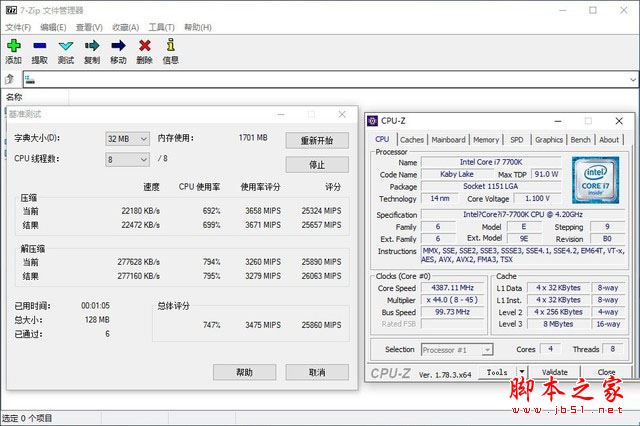Click the 1701 MB memory usage value
The height and width of the screenshot is (426, 640).
coord(253,138)
